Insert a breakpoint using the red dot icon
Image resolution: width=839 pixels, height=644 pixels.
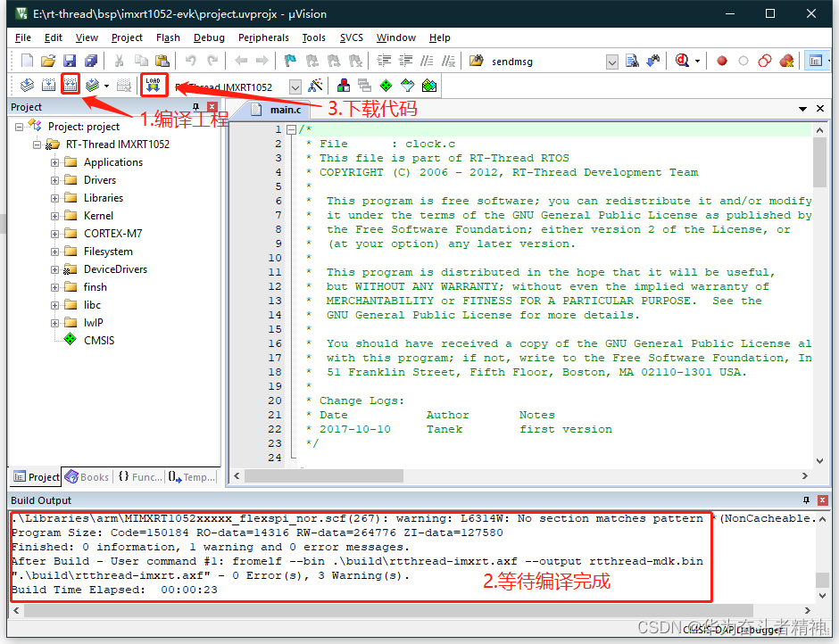722,61
